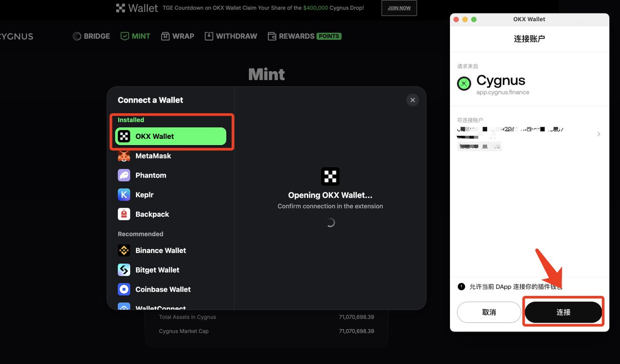Click the Mint checkmark icon in navigation
Viewport: 620px width, 364px height.
click(125, 36)
